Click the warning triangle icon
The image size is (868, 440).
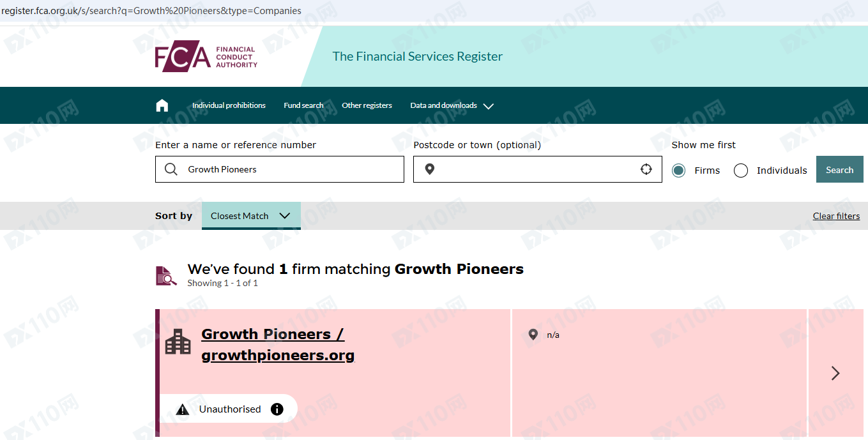coord(183,409)
